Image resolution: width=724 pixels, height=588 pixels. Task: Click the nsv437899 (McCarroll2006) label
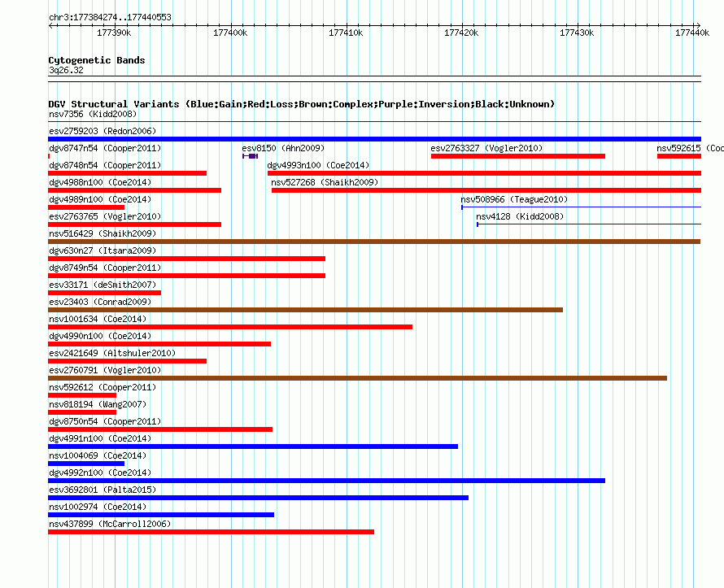pos(110,524)
